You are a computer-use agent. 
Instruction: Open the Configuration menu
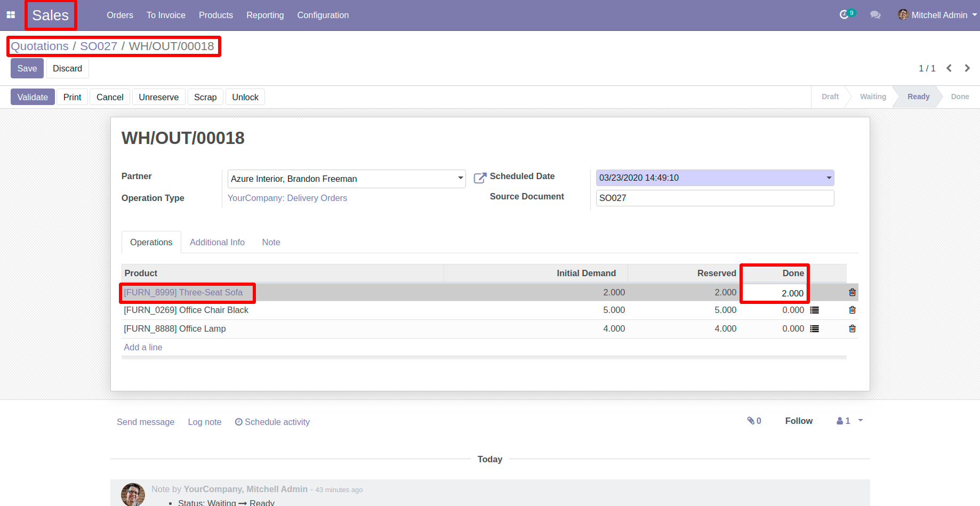[x=323, y=15]
